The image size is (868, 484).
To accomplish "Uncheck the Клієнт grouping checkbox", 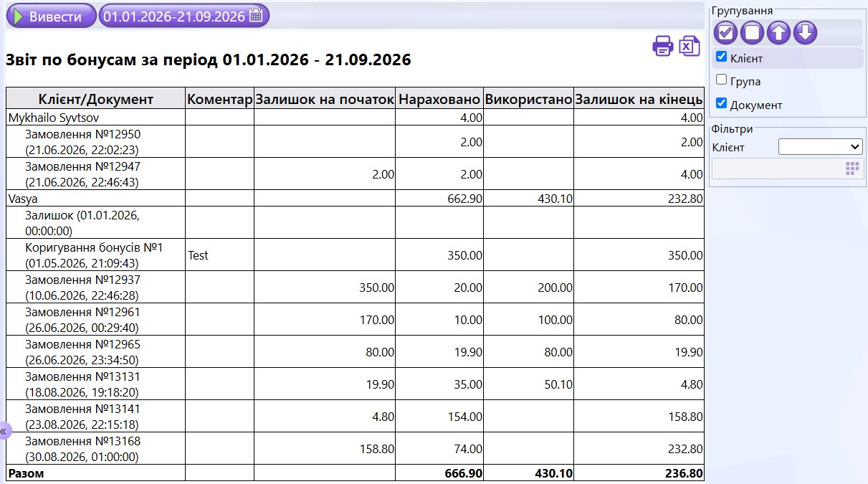I will click(x=722, y=57).
